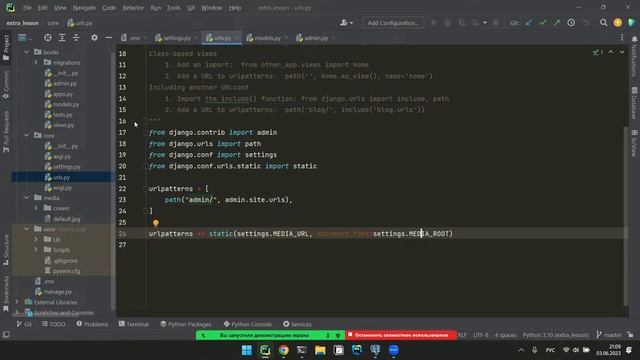Image resolution: width=640 pixels, height=360 pixels.
Task: Switch to the admin.py editor tab
Action: tap(315, 38)
